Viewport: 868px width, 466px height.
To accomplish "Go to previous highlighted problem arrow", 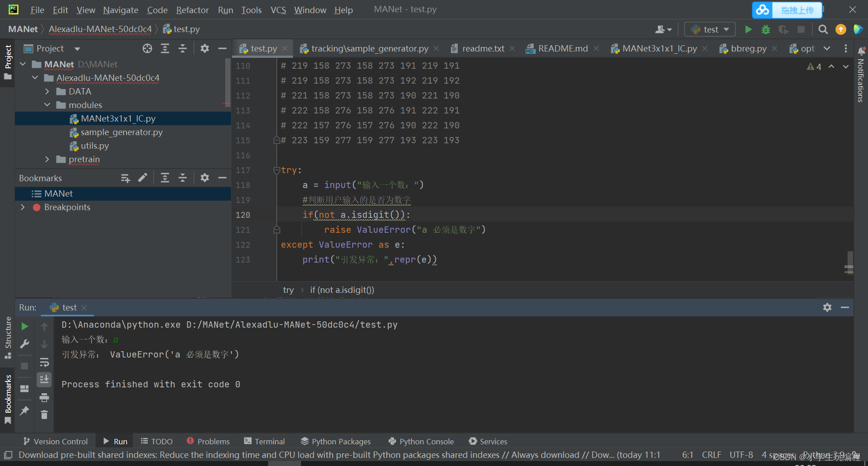I will coord(831,66).
